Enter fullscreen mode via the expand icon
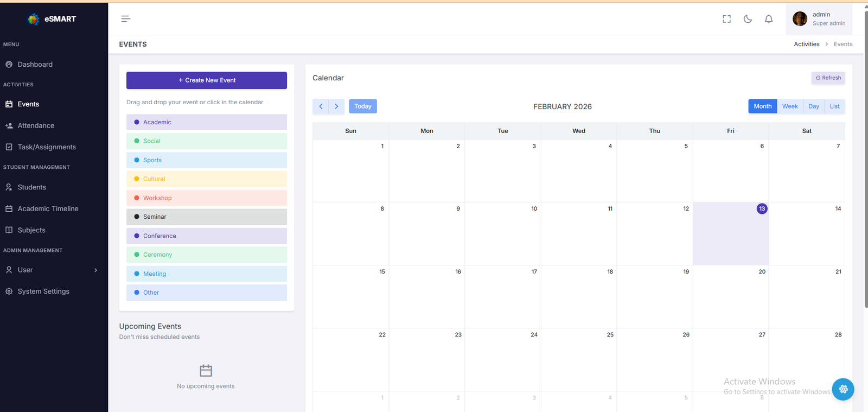 (726, 19)
